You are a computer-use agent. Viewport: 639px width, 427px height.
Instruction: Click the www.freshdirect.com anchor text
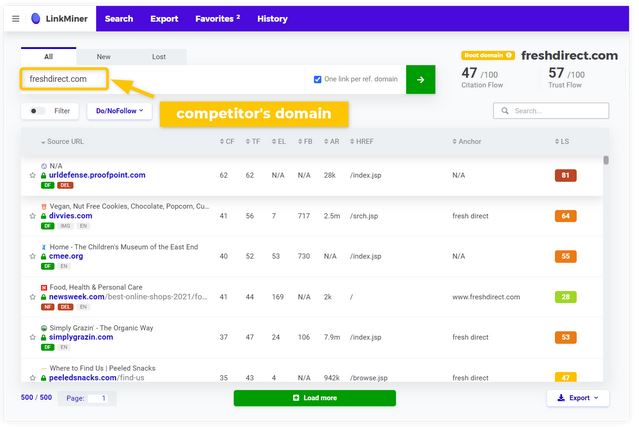coord(486,297)
